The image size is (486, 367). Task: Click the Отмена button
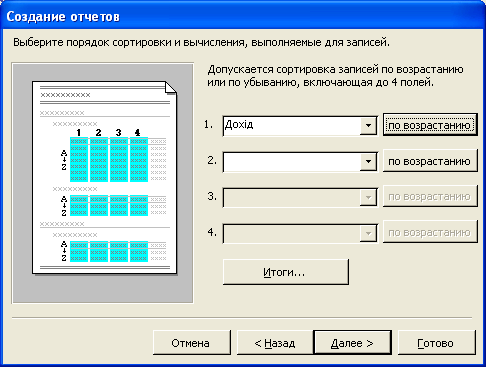[192, 343]
